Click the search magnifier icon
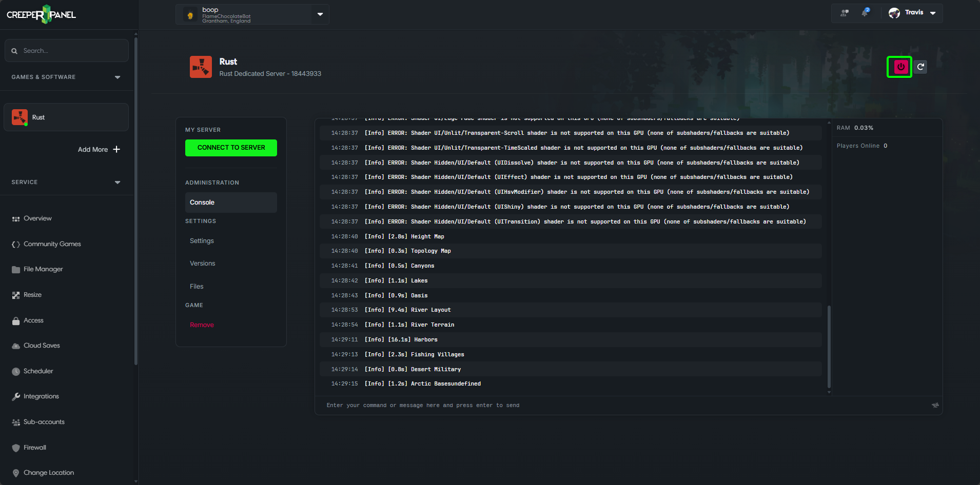The image size is (980, 485). click(x=14, y=51)
